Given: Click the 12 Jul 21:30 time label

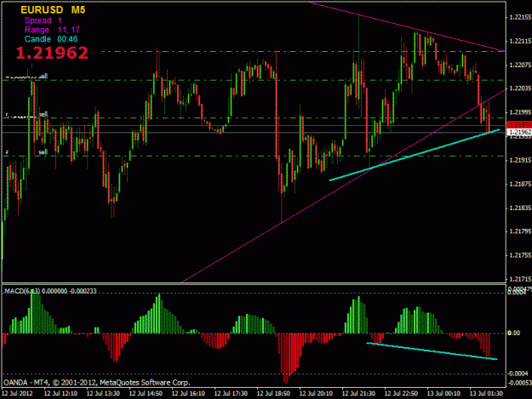Looking at the screenshot, I should [x=358, y=393].
